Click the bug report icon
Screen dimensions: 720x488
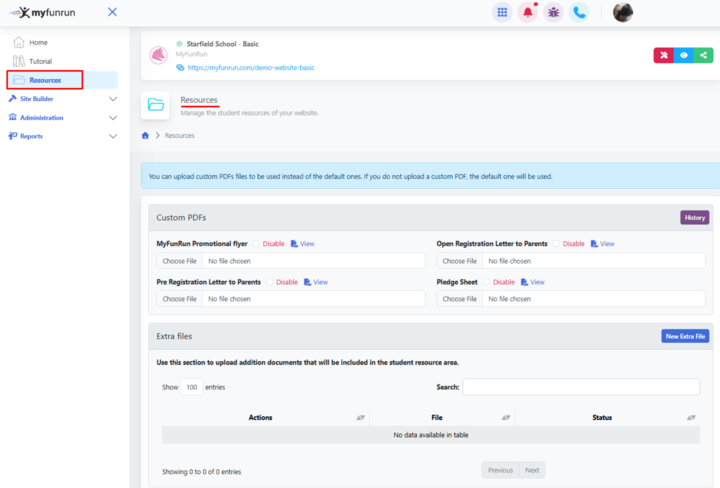[553, 12]
